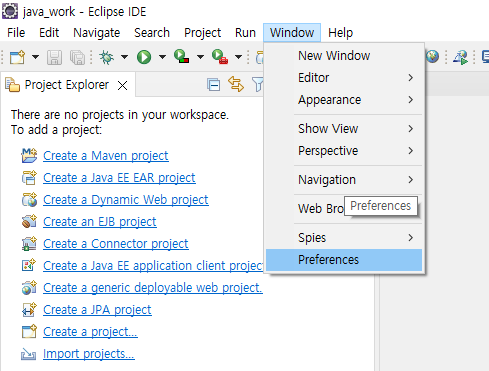The width and height of the screenshot is (489, 371).
Task: Open the Debug dropdown arrow
Action: 124,57
